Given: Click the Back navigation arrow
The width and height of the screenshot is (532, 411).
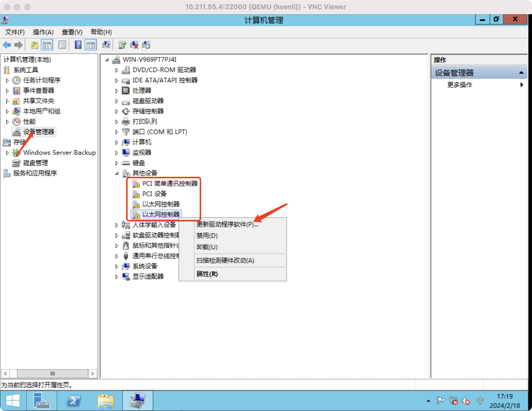Looking at the screenshot, I should point(7,45).
